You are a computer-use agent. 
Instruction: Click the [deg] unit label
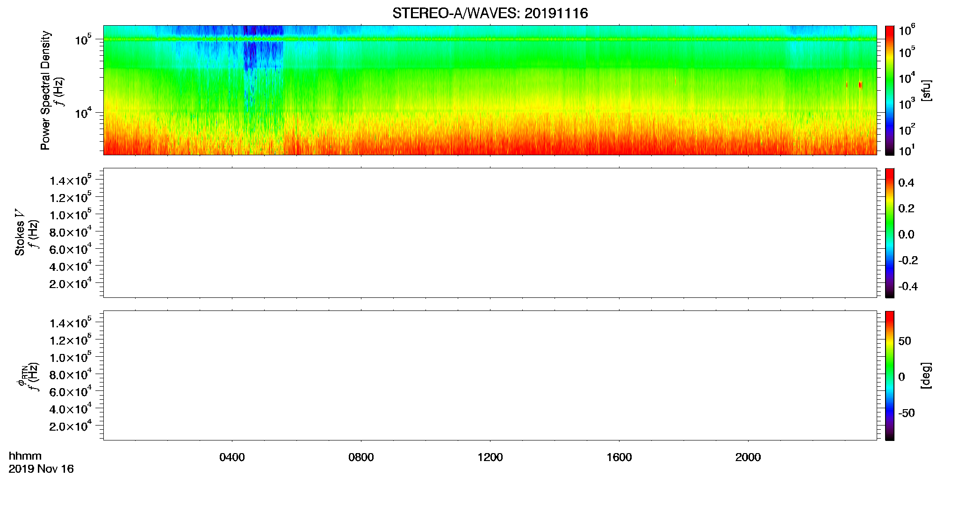tap(926, 375)
